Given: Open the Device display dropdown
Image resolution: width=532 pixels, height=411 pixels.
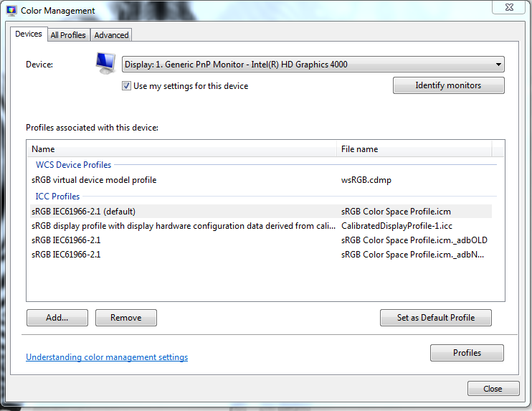Looking at the screenshot, I should tap(313, 64).
